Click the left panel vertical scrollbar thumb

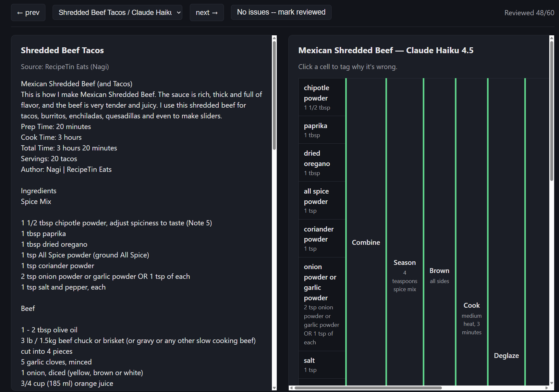pos(274,95)
